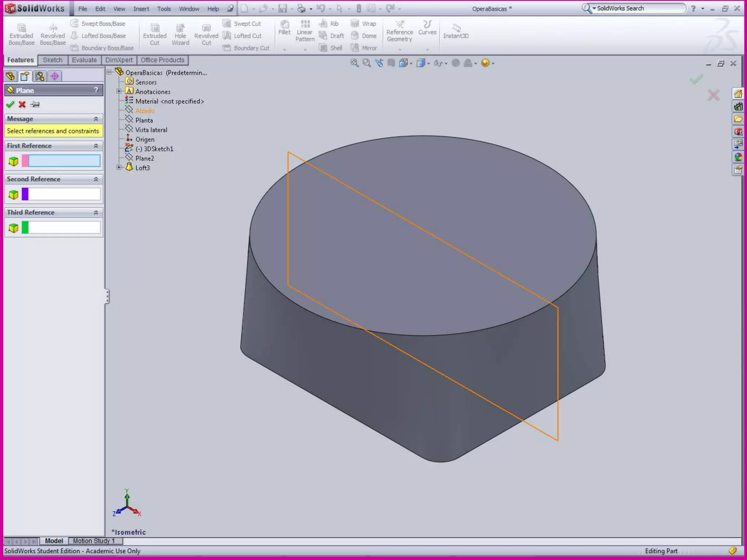Open the ConfigurationManager tab icon
Image resolution: width=747 pixels, height=560 pixels.
click(x=40, y=76)
